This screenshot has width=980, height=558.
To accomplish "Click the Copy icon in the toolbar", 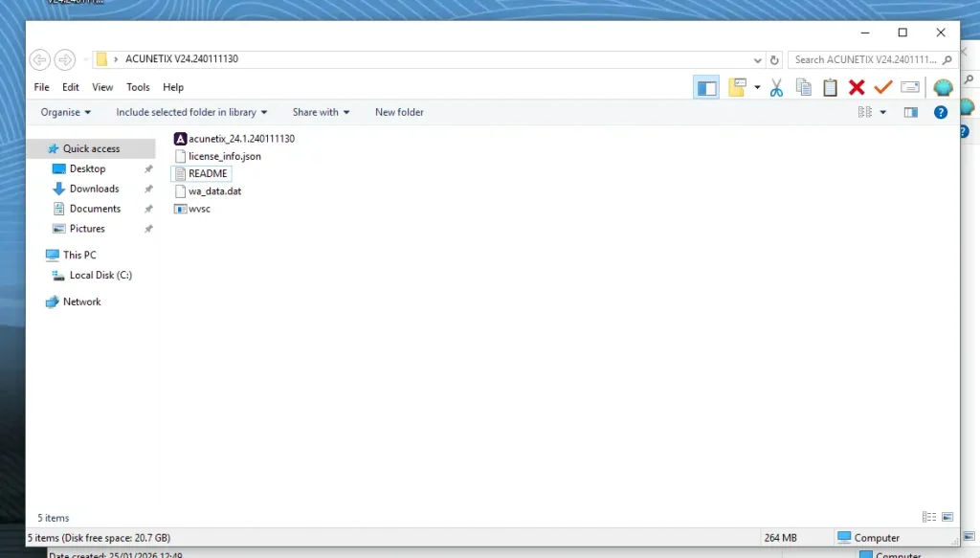I will click(x=803, y=86).
